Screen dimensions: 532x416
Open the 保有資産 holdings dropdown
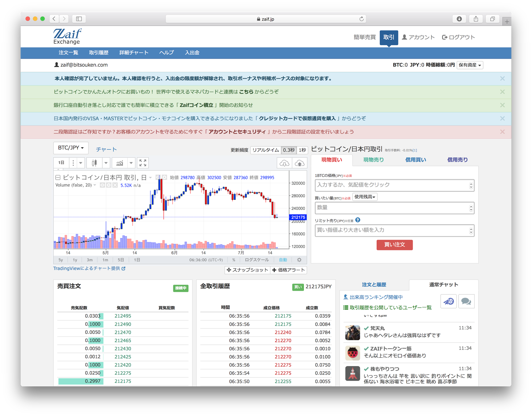pyautogui.click(x=470, y=65)
